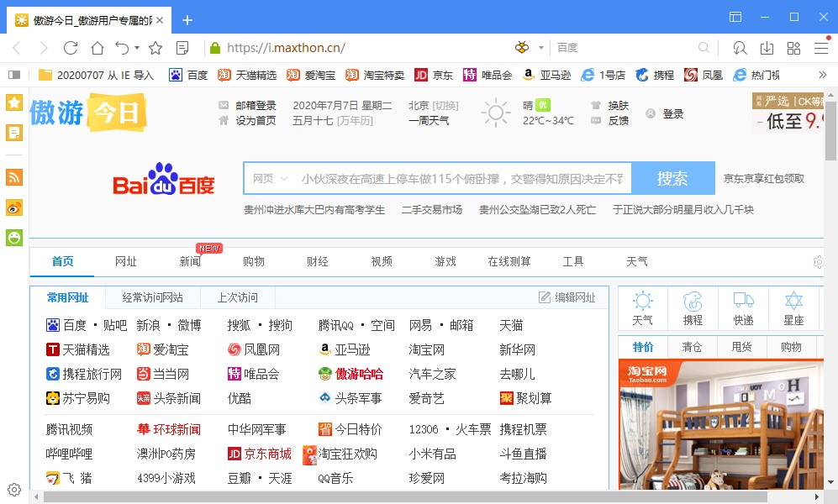The image size is (838, 504).
Task: Open the bookmarks bar overflow chevron
Action: click(825, 74)
